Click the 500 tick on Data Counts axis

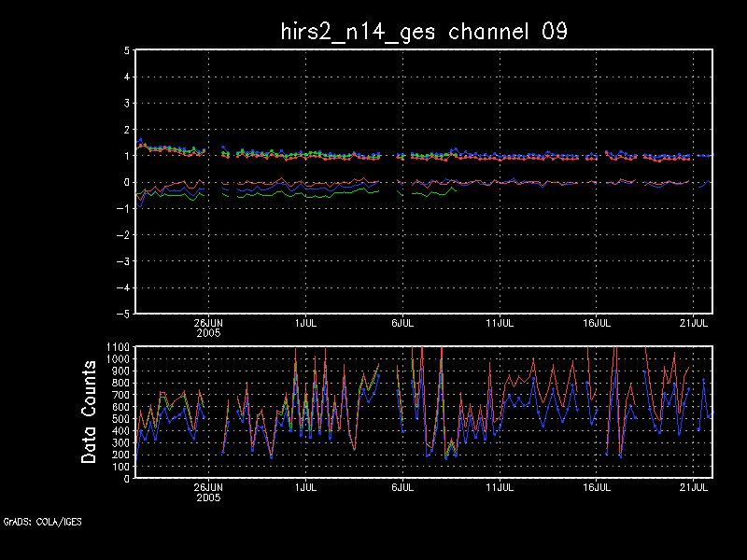point(120,419)
